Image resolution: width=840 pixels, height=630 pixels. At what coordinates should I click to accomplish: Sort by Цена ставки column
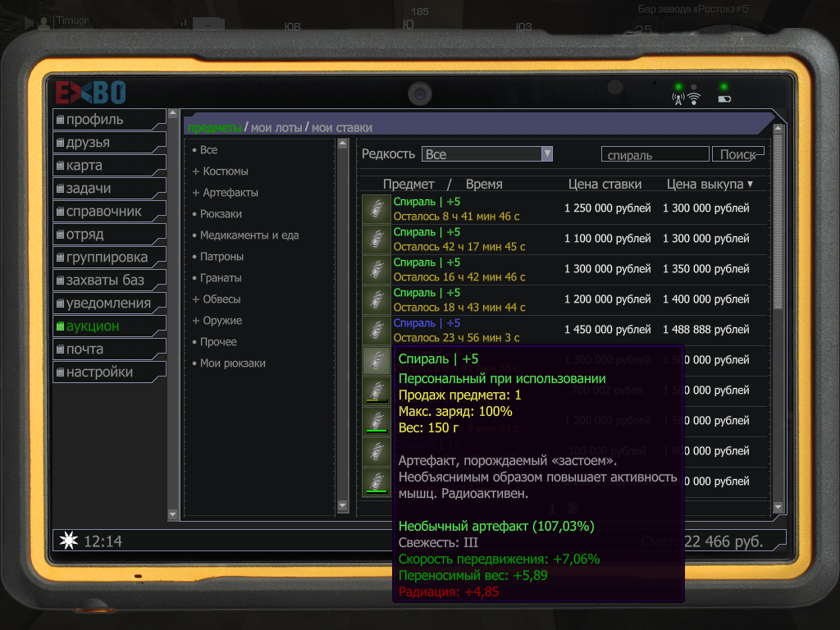tap(605, 185)
